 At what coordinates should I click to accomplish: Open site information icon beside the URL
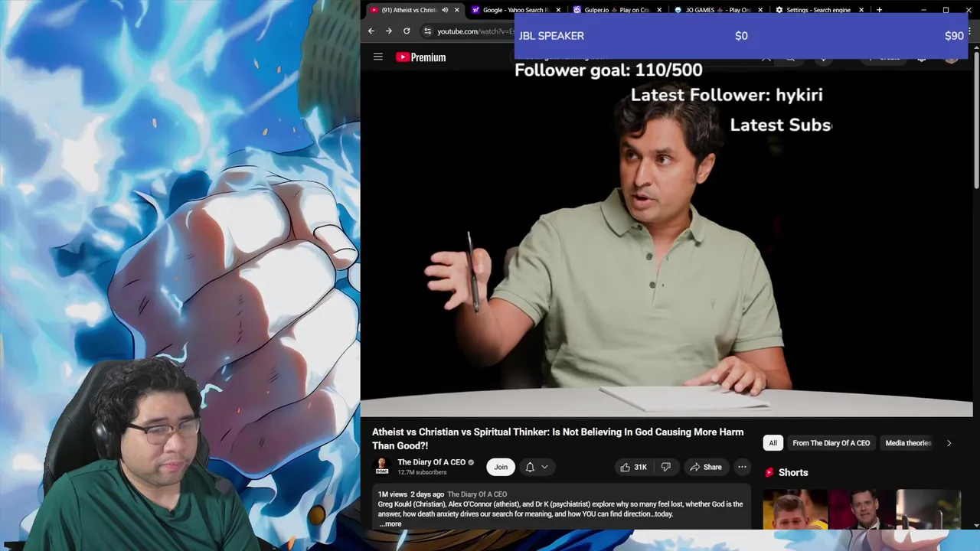pyautogui.click(x=427, y=31)
